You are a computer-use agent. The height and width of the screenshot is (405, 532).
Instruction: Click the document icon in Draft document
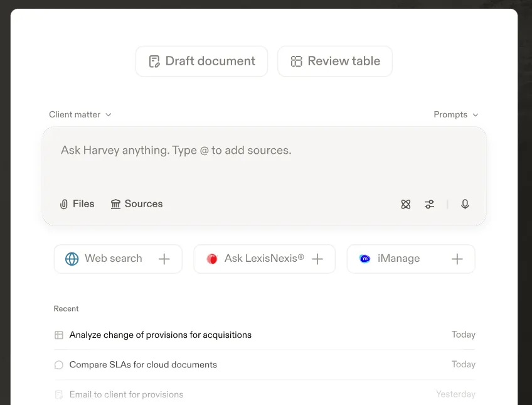(x=154, y=62)
